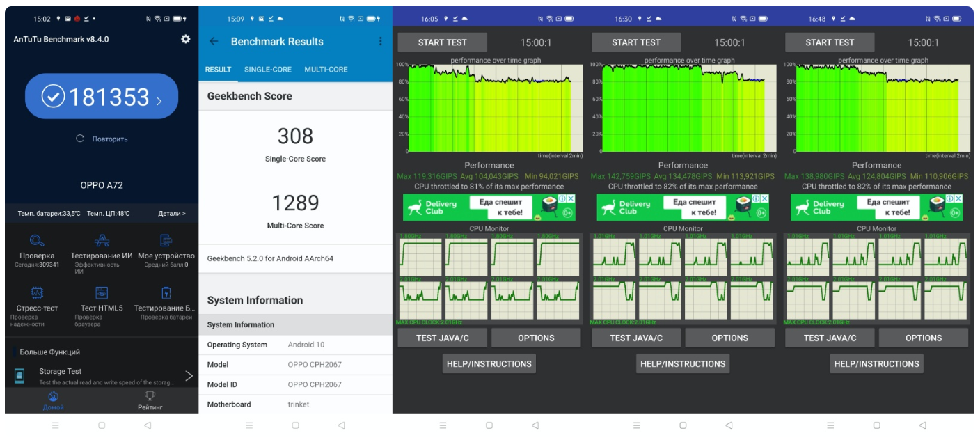Go back using Benchmark Results arrow
Image resolution: width=980 pixels, height=440 pixels.
[x=214, y=42]
